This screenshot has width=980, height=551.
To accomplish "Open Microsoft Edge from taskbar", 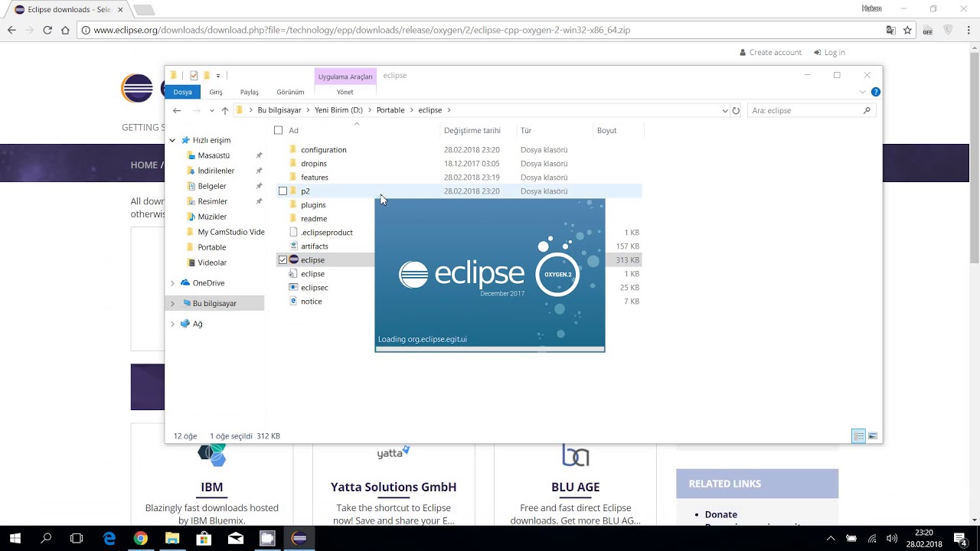I will point(109,539).
